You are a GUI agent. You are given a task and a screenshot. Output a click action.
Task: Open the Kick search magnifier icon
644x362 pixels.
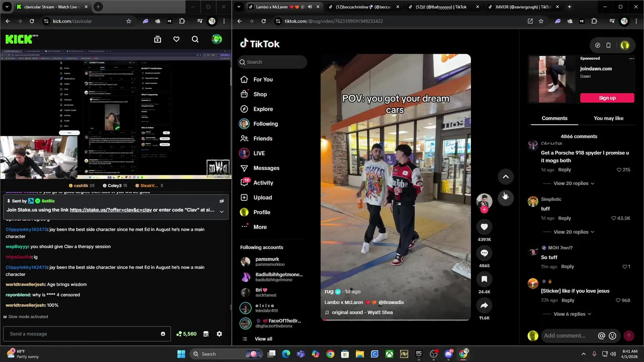[x=195, y=39]
